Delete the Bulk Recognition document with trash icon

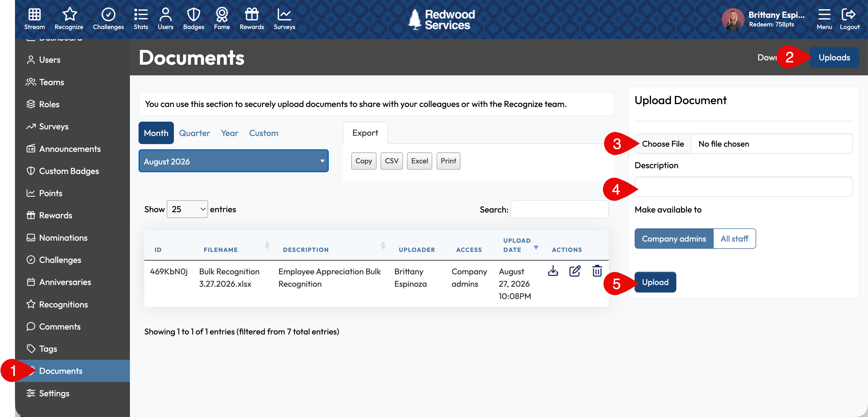point(597,271)
